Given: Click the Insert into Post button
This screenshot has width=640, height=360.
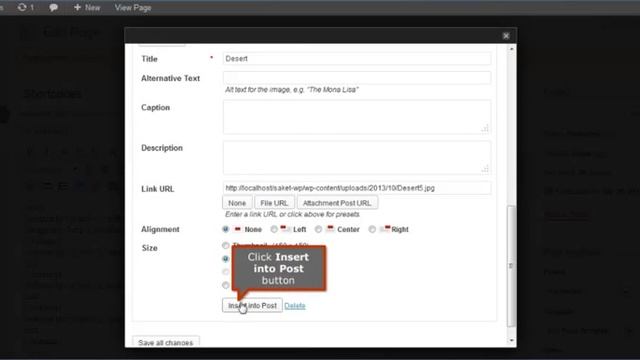Looking at the screenshot, I should 252,305.
